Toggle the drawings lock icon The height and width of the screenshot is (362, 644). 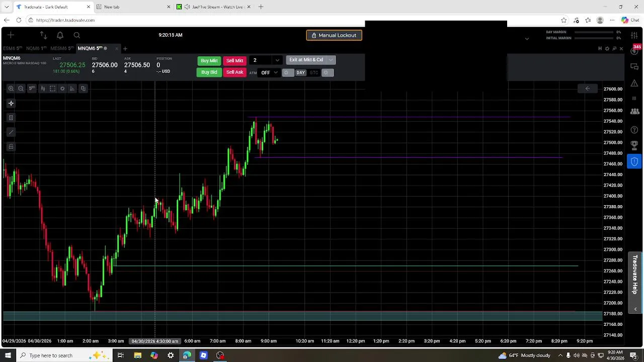pos(11,147)
